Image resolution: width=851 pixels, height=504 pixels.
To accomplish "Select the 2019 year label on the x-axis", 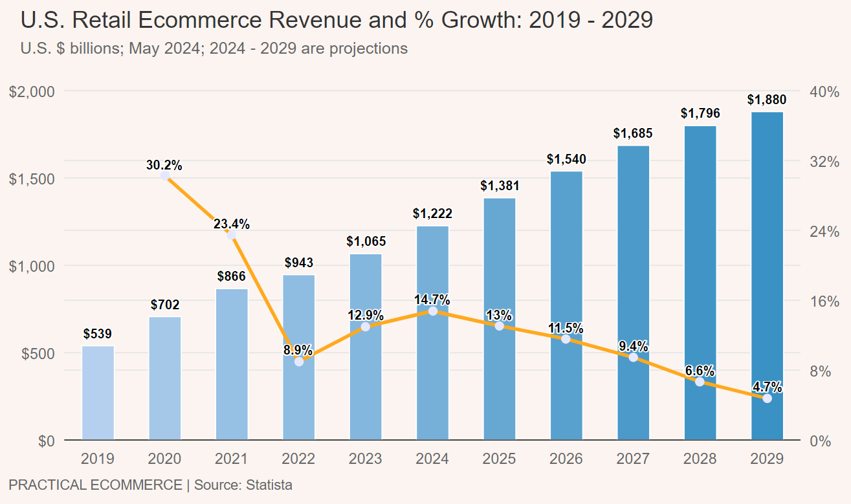I will click(x=98, y=459).
